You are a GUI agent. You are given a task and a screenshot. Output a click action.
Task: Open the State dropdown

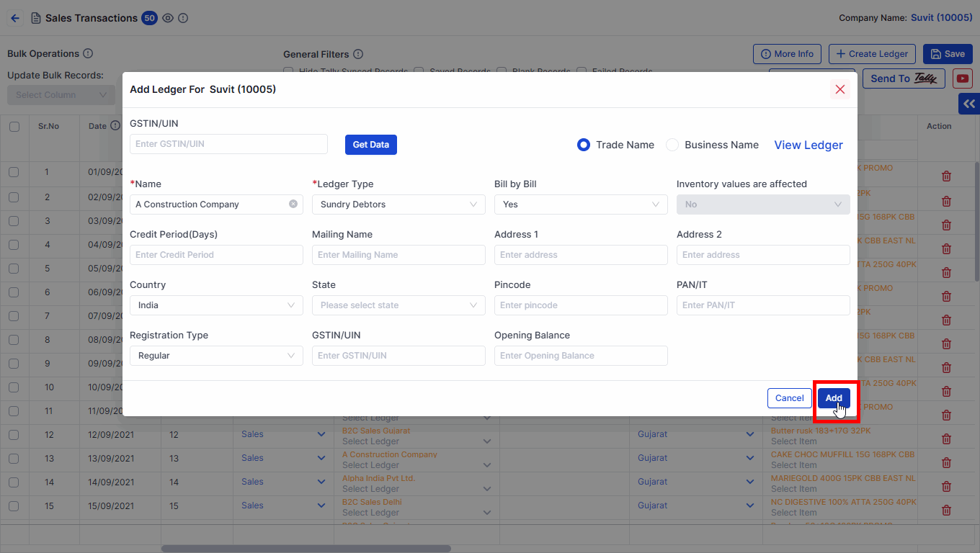tap(398, 305)
